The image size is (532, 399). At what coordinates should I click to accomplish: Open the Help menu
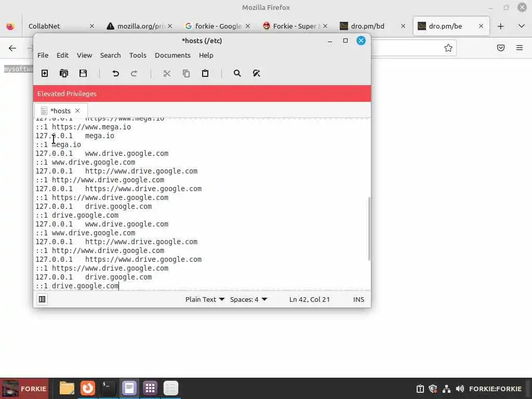click(206, 55)
